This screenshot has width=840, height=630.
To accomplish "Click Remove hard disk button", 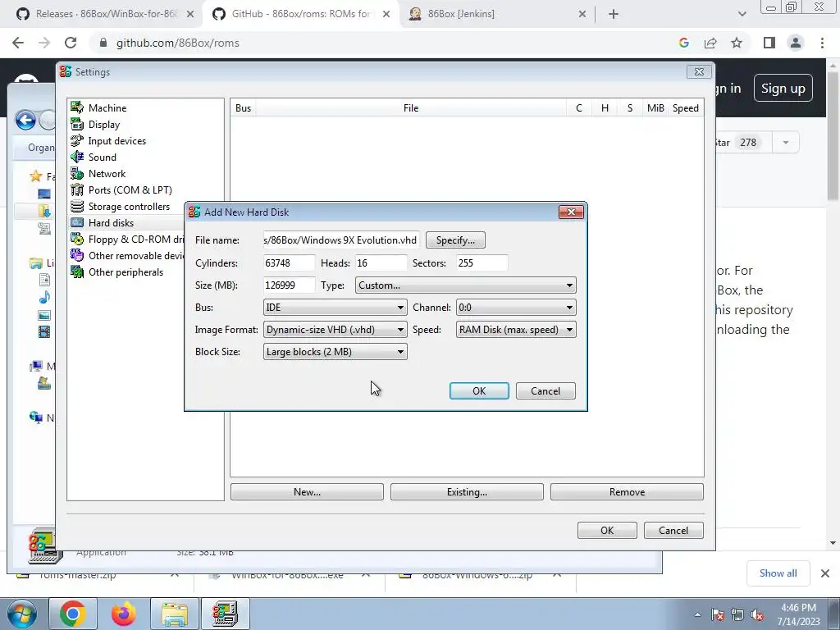I will click(627, 492).
